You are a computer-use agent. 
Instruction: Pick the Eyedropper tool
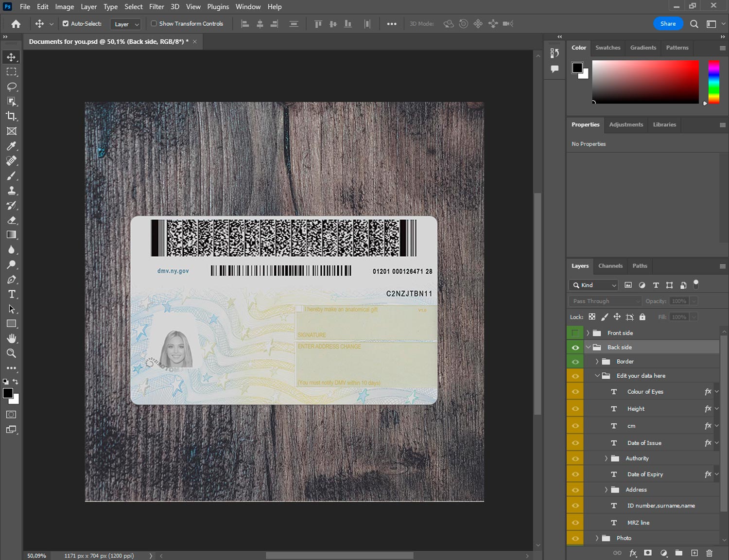[x=12, y=146]
